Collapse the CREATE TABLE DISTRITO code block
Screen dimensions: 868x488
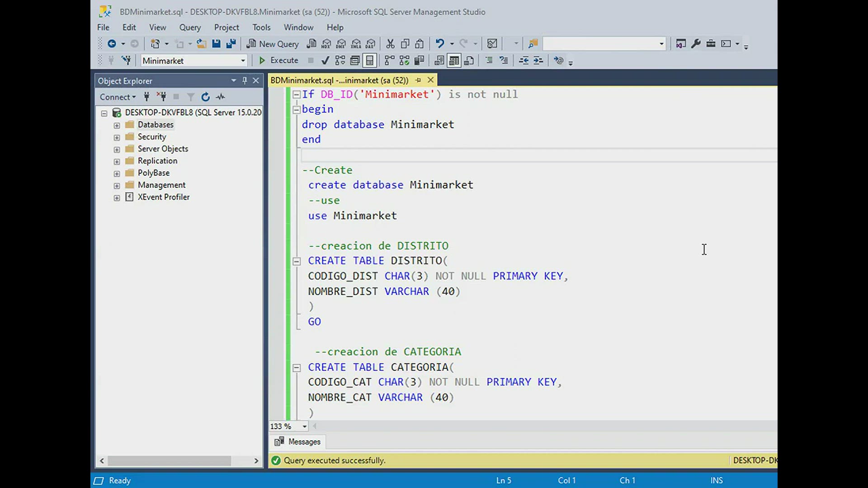coord(297,261)
